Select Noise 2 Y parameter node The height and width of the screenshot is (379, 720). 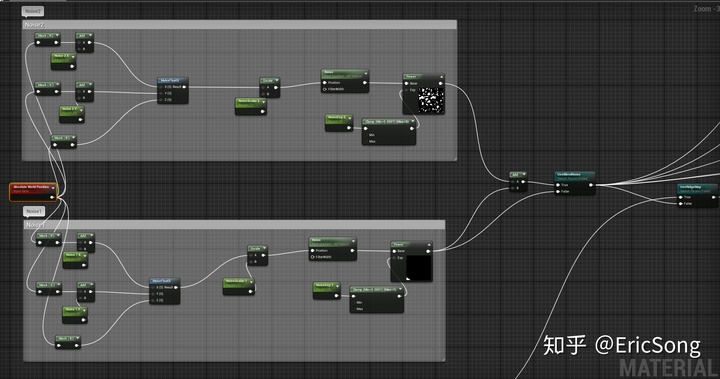(72, 114)
